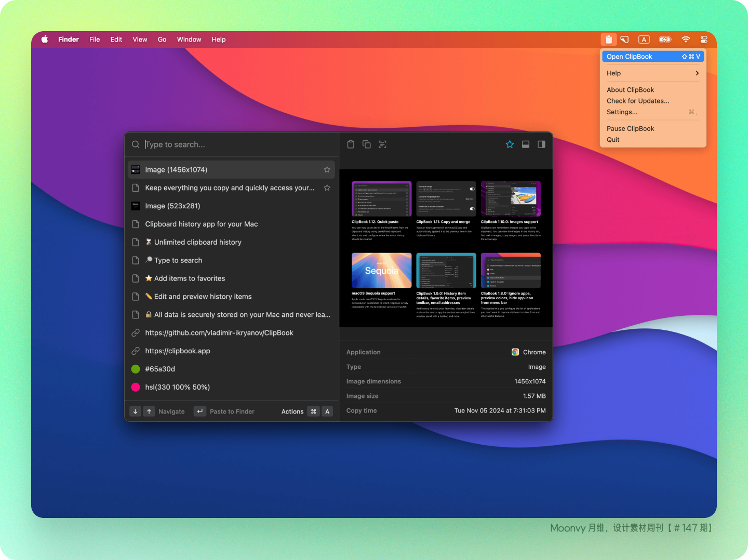Click the pink hsl(330 100% 50%) swatch
Viewport: 748px width, 560px height.
(136, 388)
